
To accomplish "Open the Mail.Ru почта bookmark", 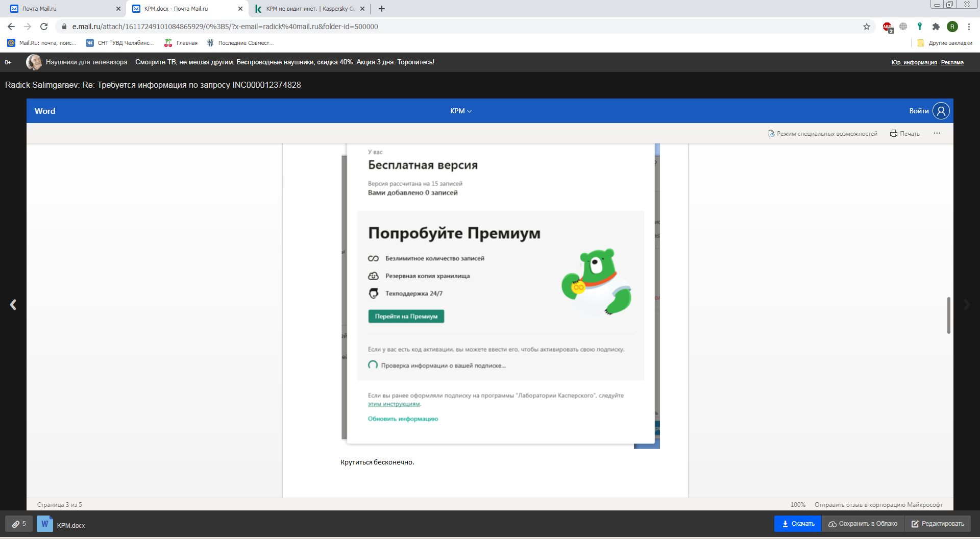I will click(x=42, y=43).
